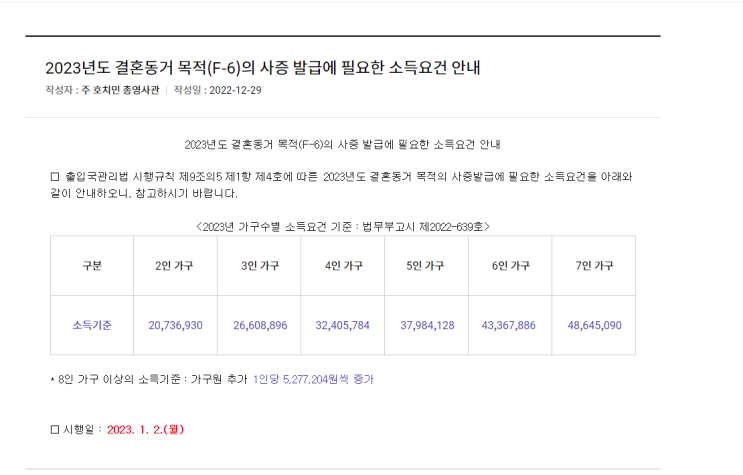Click the table caption citing 법무부고시 제2022-639호
Image resolution: width=743 pixels, height=475 pixels.
343,227
